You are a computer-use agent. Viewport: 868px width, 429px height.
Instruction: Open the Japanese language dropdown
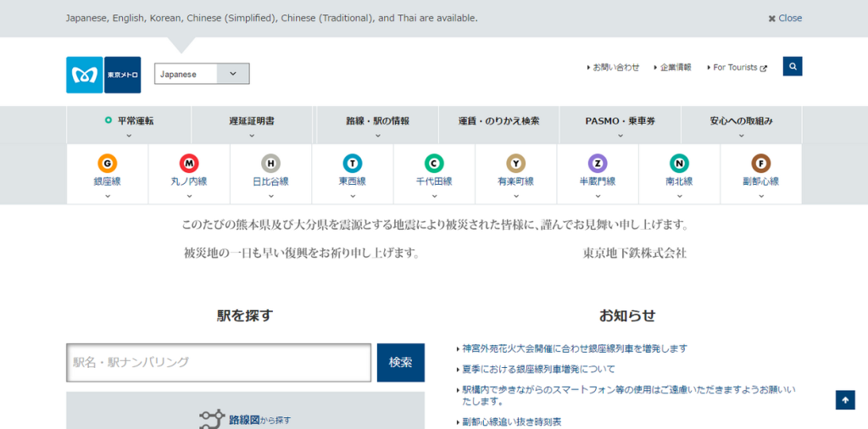click(202, 74)
